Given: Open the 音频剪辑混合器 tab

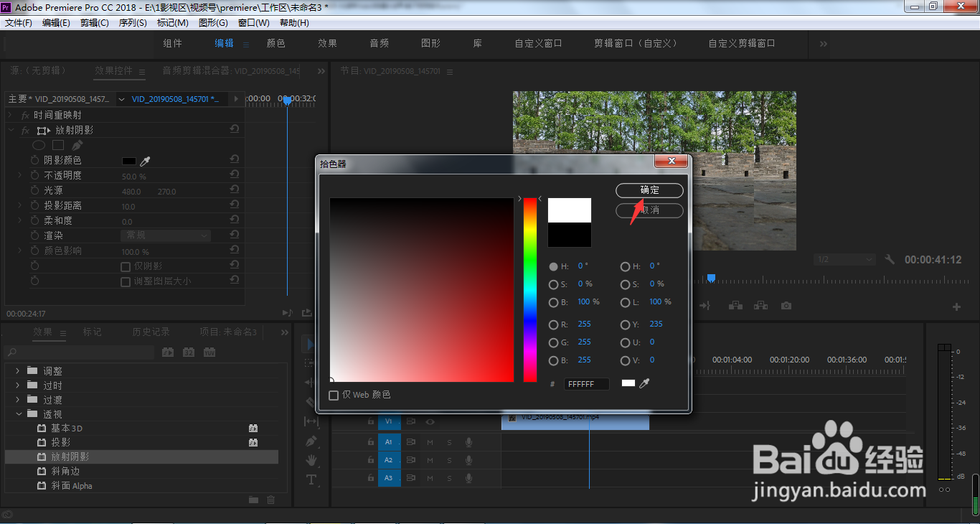Looking at the screenshot, I should pyautogui.click(x=232, y=70).
